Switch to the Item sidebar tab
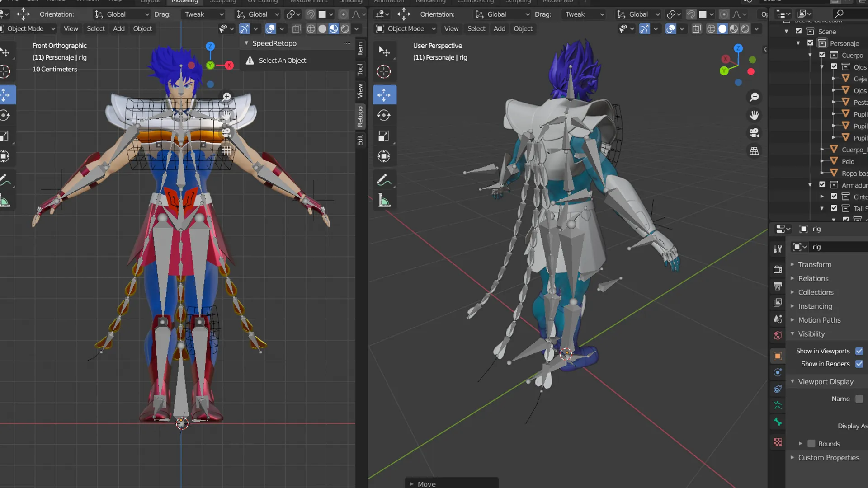 [x=360, y=48]
